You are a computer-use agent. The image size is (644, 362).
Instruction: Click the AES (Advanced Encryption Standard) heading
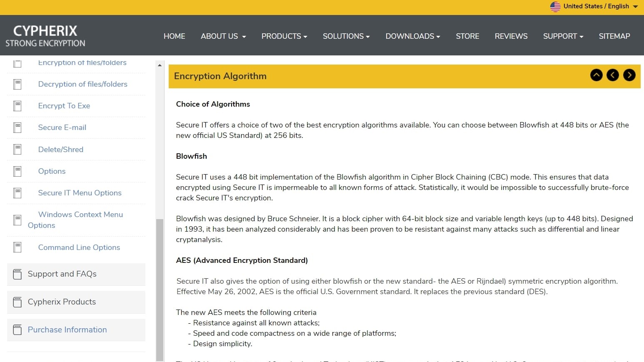point(242,260)
